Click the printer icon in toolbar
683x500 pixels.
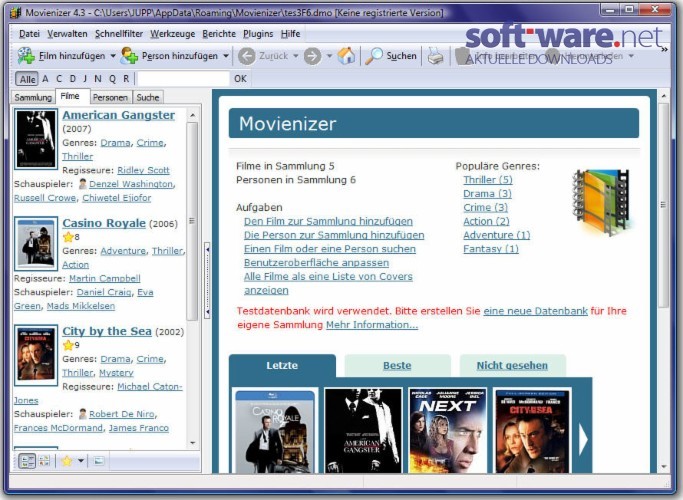(x=435, y=56)
